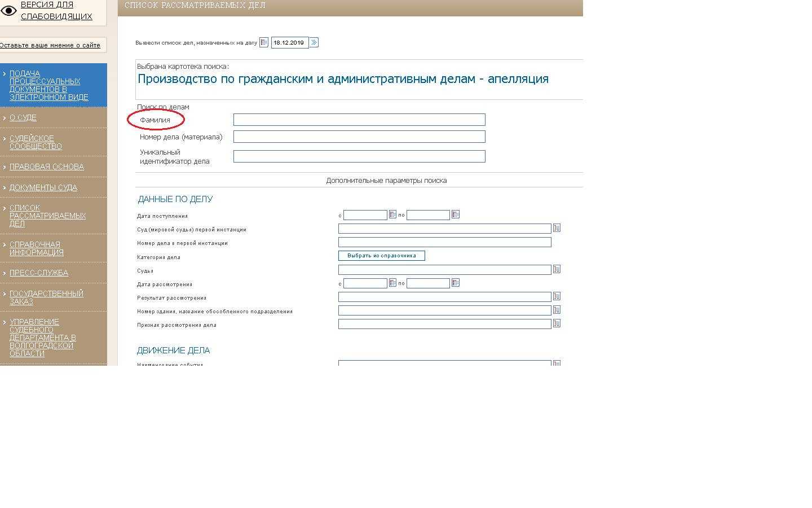Click the Выбрать из справочника button
Screen dimensions: 812x508
tap(382, 256)
